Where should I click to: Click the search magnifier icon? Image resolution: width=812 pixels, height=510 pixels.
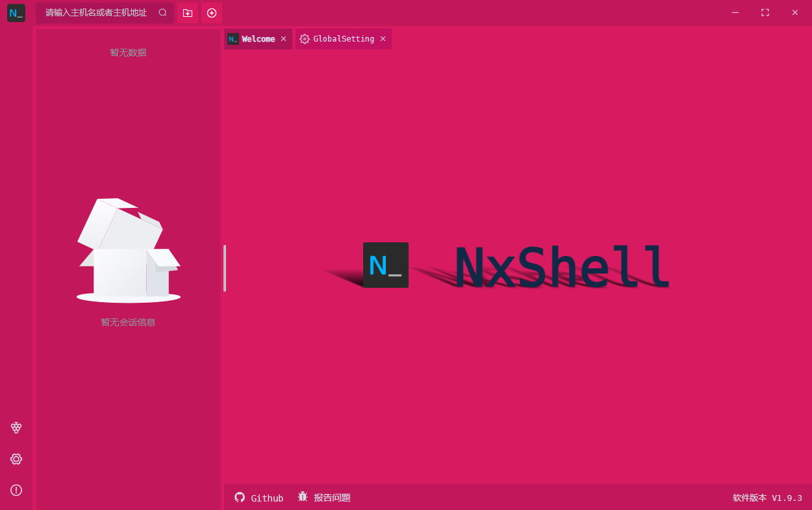[162, 13]
